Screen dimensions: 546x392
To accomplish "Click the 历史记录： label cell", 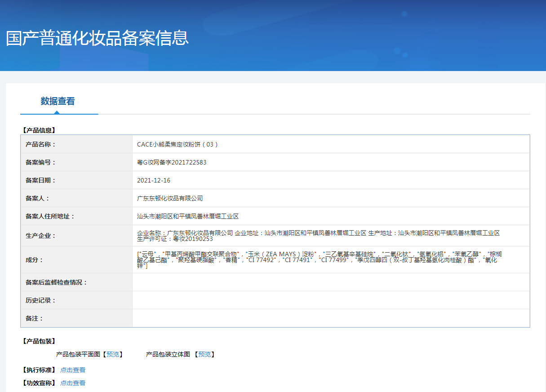I will [76, 300].
